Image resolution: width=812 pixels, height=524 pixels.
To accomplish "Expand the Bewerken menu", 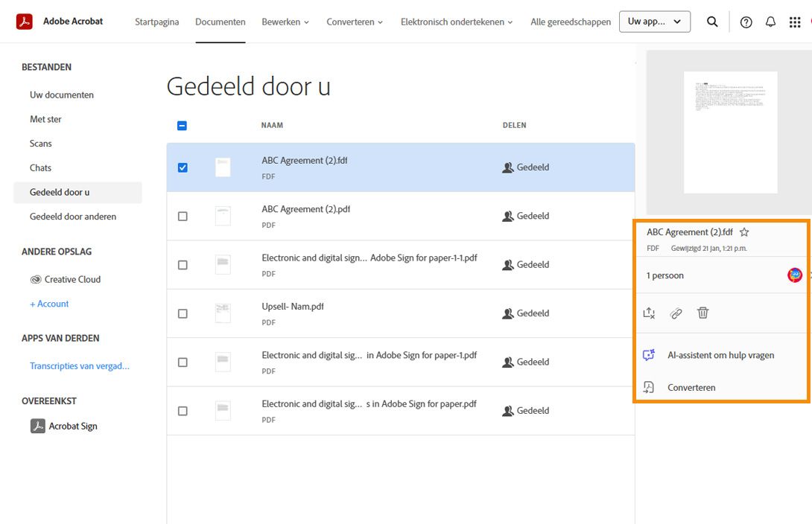I will pyautogui.click(x=285, y=22).
